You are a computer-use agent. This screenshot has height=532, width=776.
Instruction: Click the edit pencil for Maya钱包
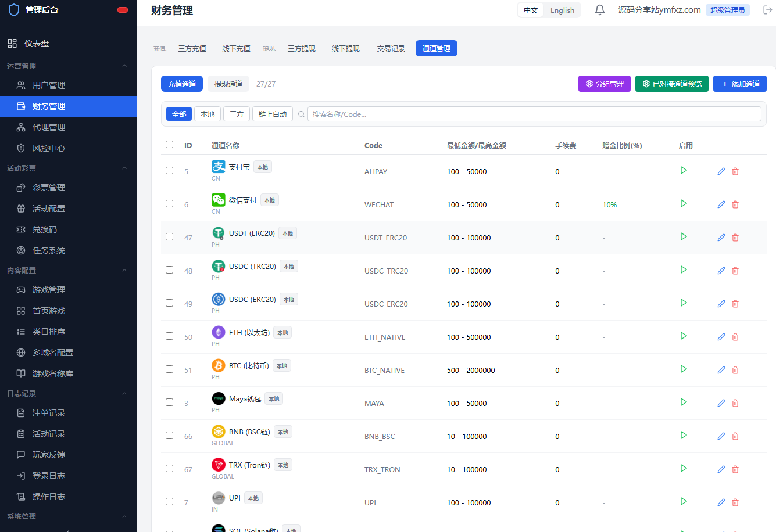click(721, 403)
